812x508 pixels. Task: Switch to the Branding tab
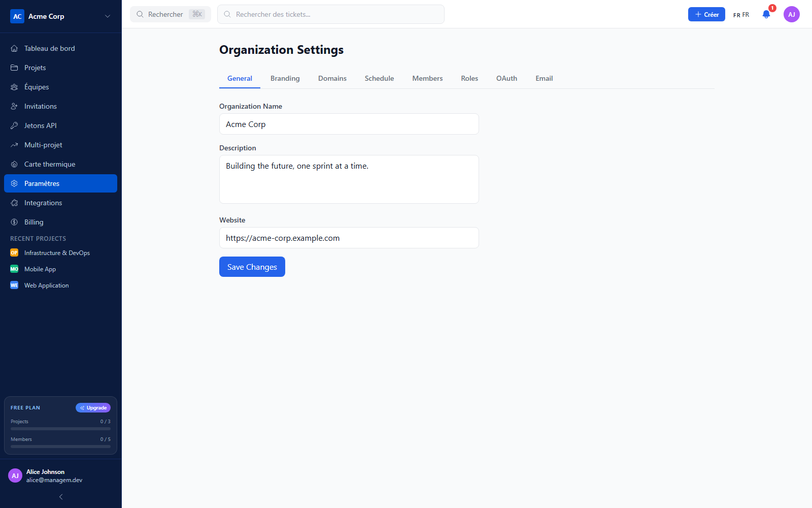coord(285,78)
